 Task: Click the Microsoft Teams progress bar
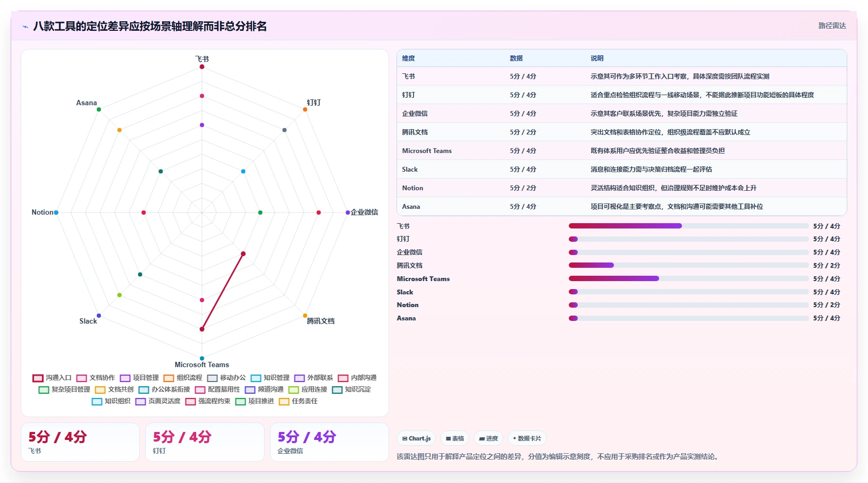pos(688,278)
